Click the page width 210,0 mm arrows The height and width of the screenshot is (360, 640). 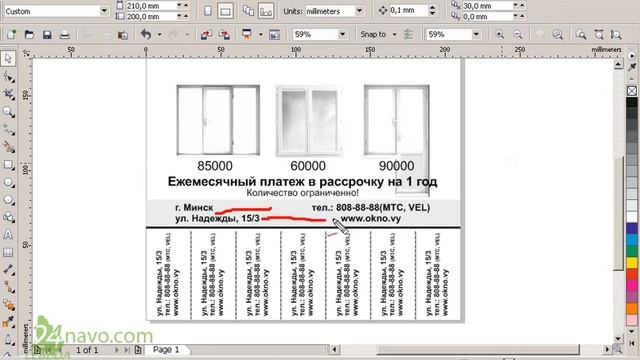pos(183,6)
